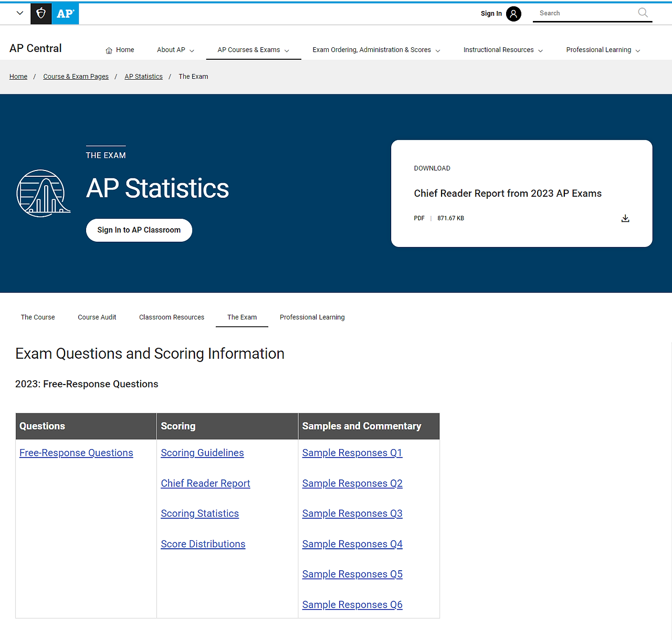Click the Home house icon in navigation
672x640 pixels.
click(109, 50)
